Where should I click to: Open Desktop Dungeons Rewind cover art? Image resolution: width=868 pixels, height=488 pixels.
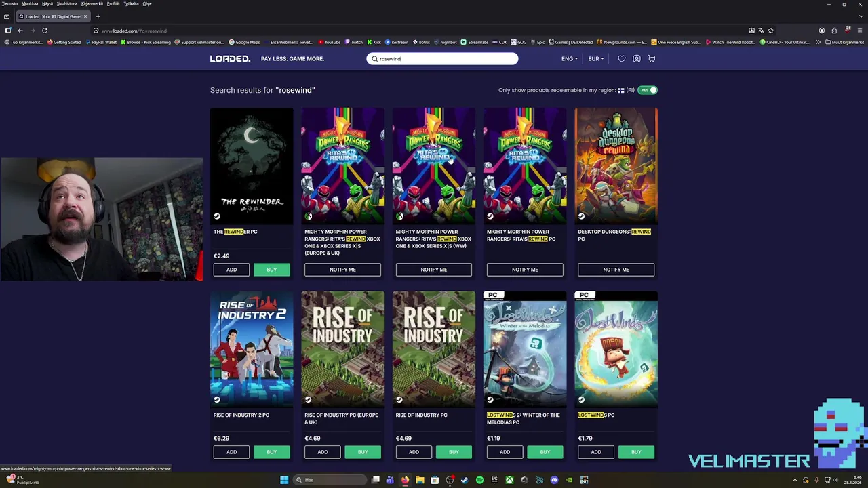tap(616, 165)
